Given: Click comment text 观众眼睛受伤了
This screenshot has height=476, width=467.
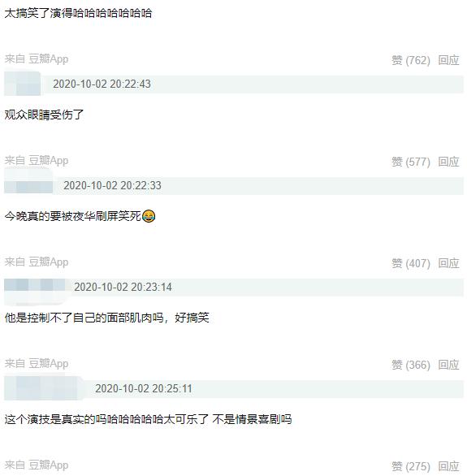Looking at the screenshot, I should [x=44, y=115].
